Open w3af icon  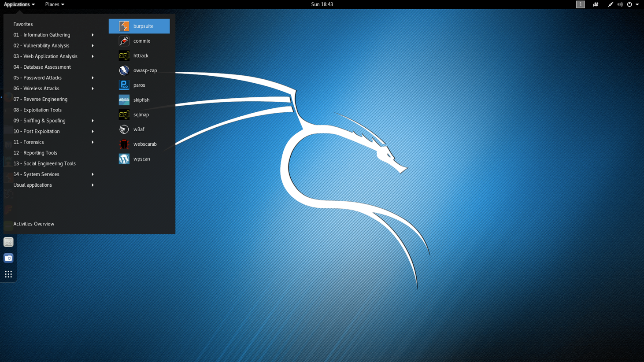pos(124,129)
